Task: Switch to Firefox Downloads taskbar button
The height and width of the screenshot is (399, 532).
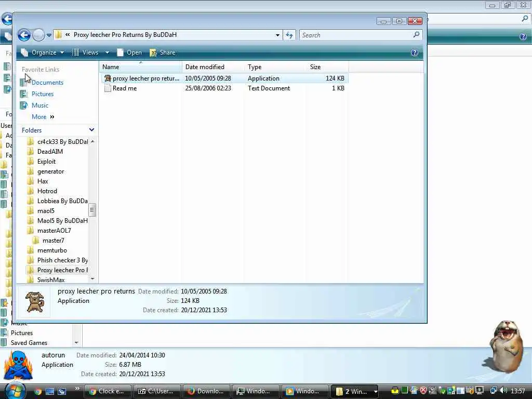Action: (x=206, y=391)
